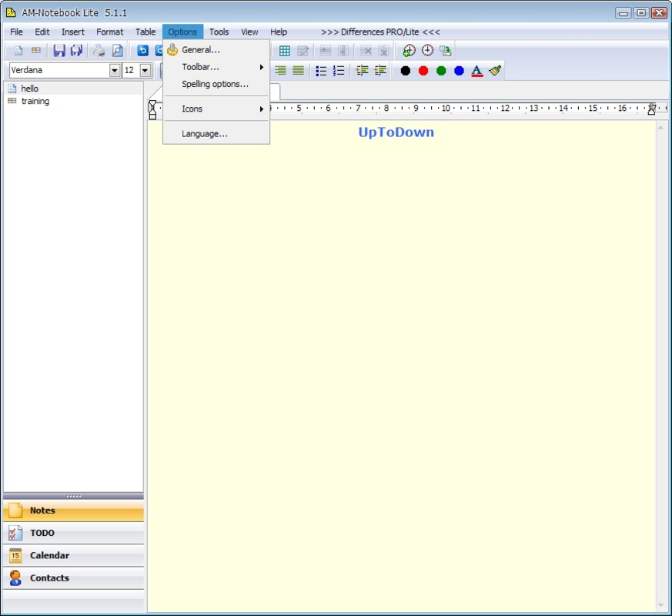Image resolution: width=672 pixels, height=616 pixels.
Task: Apply numbered list formatting
Action: click(339, 71)
